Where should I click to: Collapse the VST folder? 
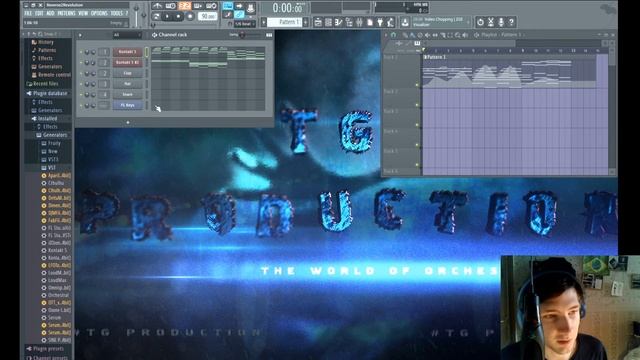pyautogui.click(x=51, y=168)
